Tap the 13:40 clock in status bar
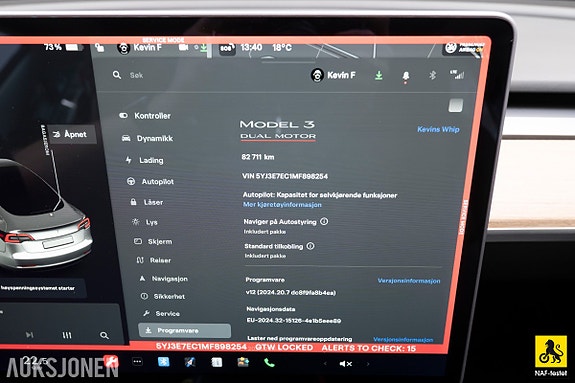The width and height of the screenshot is (575, 383). tap(251, 48)
